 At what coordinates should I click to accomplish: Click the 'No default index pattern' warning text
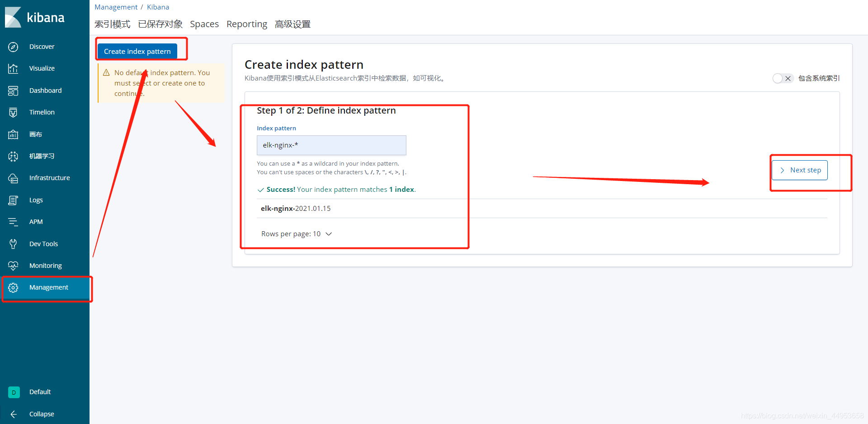(162, 83)
